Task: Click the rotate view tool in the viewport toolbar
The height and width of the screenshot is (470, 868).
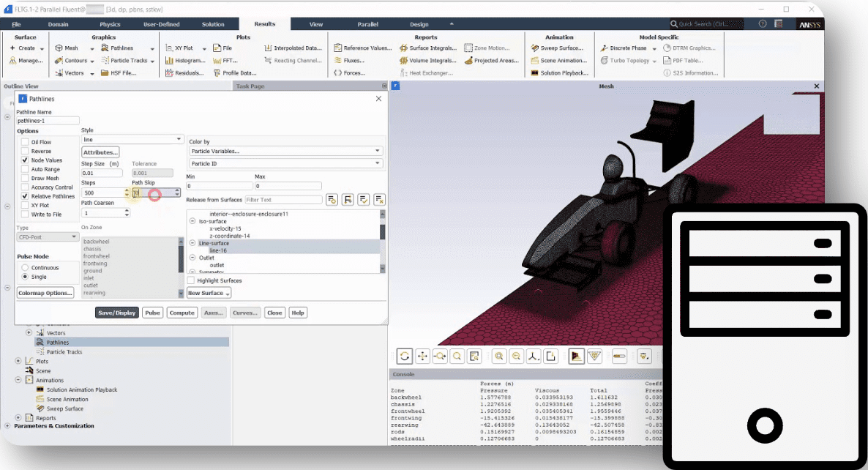Action: coord(404,357)
